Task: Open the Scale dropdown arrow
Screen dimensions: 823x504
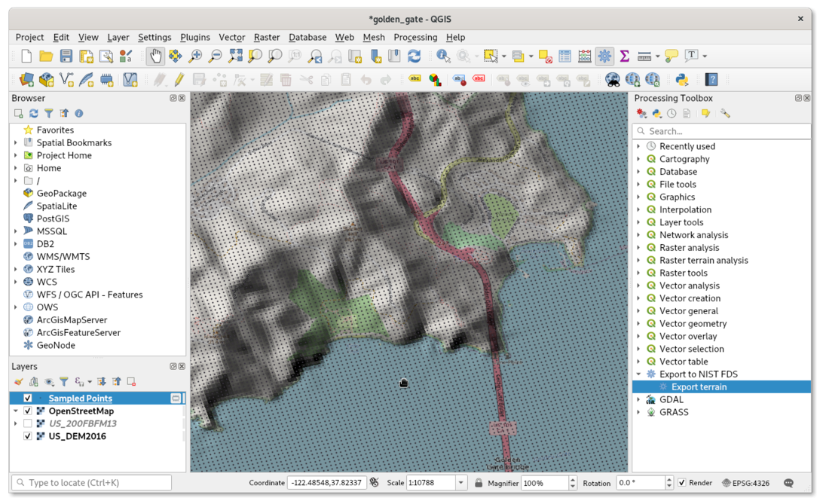Action: 460,482
